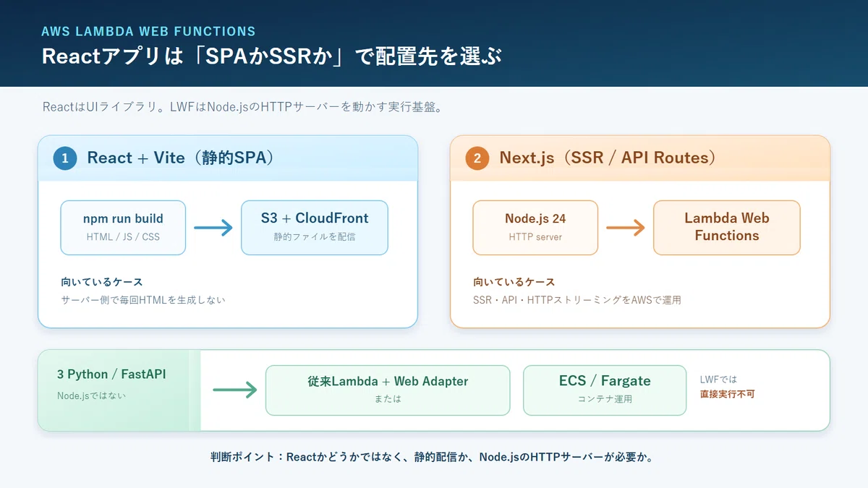Click the "ECS / Fargate" box
868x488 pixels.
coord(605,390)
